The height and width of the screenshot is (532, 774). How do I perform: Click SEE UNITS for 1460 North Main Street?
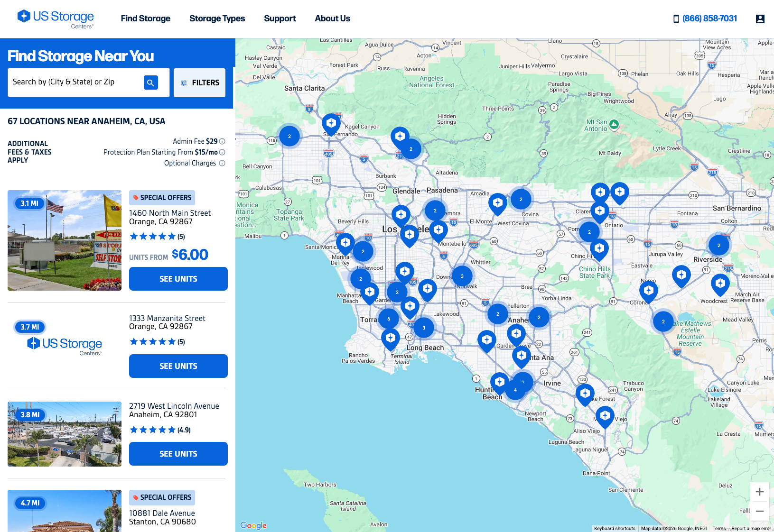(x=178, y=278)
